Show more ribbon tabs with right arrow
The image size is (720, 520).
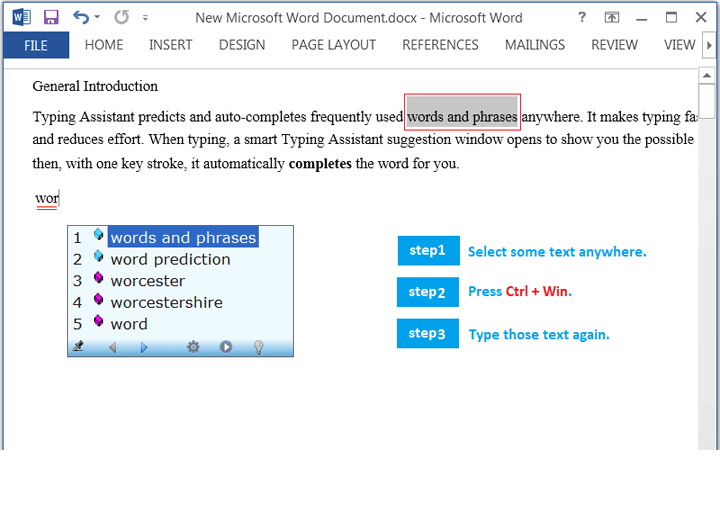pyautogui.click(x=709, y=45)
